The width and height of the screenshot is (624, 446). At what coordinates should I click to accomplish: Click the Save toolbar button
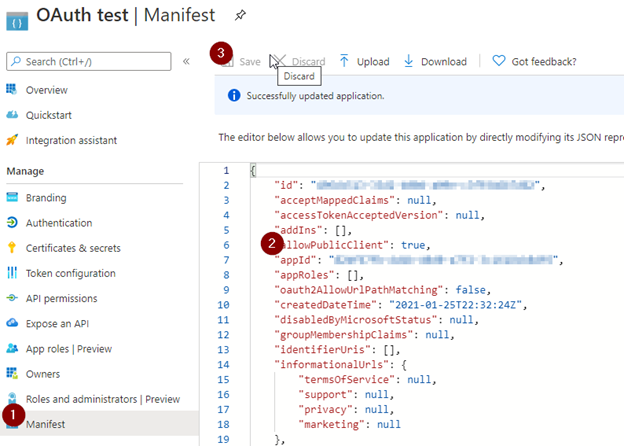point(241,62)
